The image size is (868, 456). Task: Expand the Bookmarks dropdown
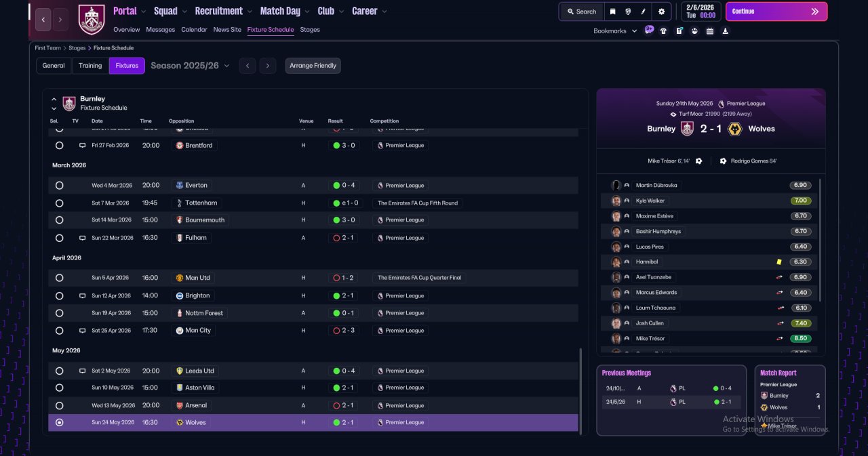pyautogui.click(x=615, y=31)
